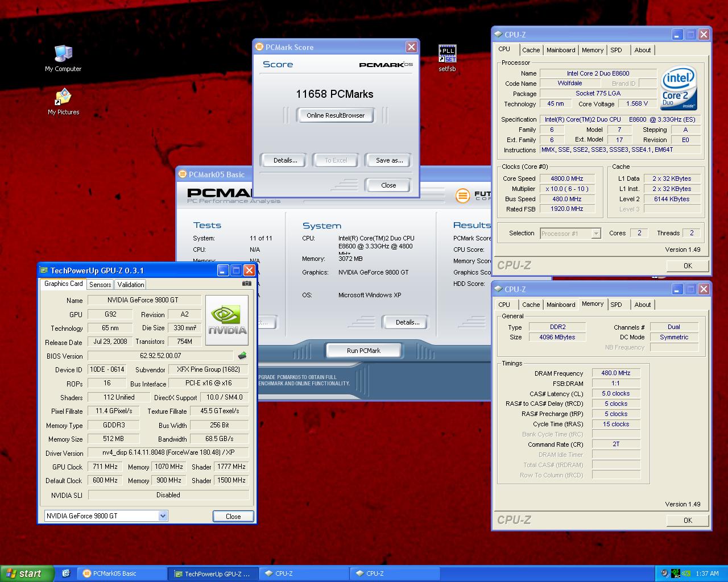
Task: Click the Intel Core 2 Duo logo in CPU-Z
Action: pyautogui.click(x=679, y=89)
